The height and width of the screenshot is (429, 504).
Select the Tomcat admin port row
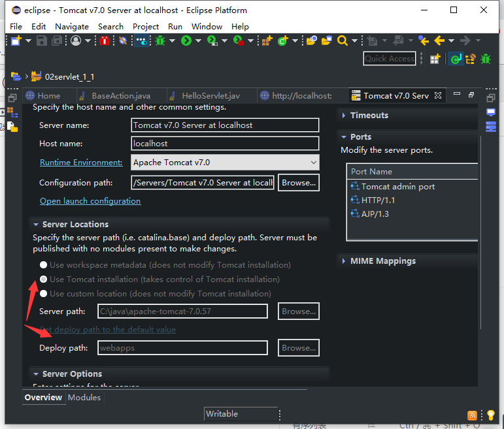point(412,187)
